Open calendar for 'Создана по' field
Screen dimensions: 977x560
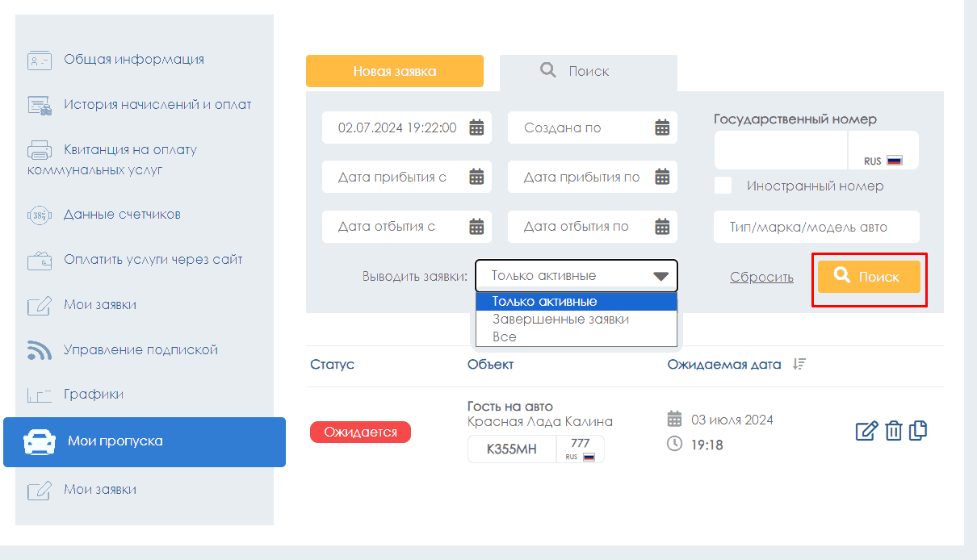662,127
